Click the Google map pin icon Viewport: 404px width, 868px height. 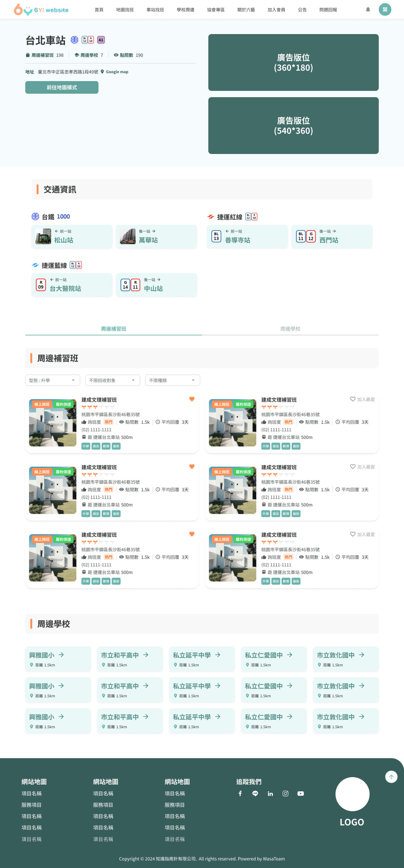point(102,72)
